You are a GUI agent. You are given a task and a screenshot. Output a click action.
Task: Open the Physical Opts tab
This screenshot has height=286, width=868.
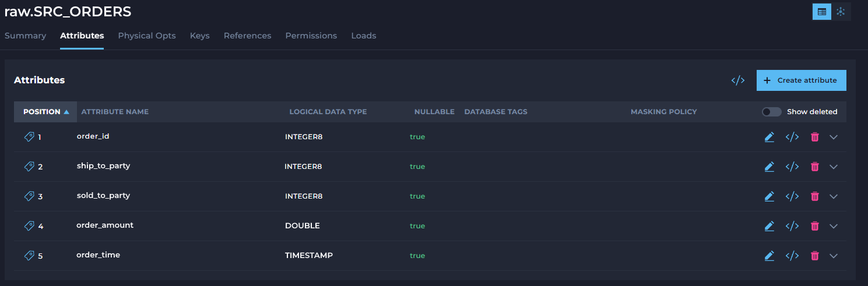[x=147, y=36]
